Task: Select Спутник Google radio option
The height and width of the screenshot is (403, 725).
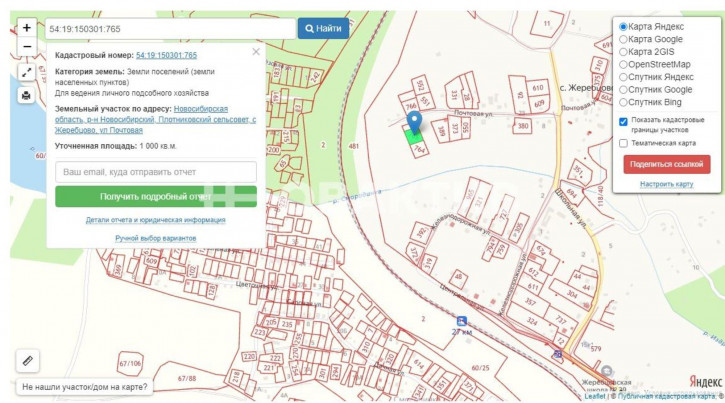Action: tap(623, 90)
